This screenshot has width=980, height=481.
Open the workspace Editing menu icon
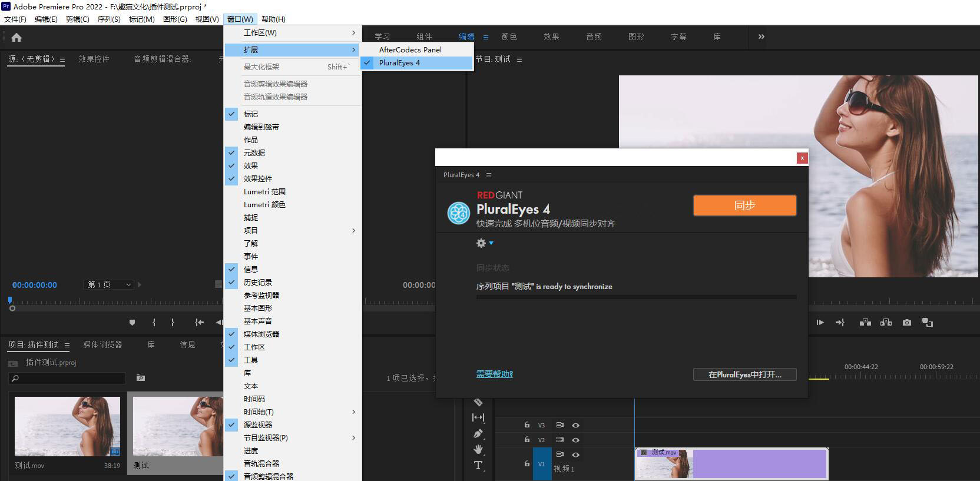coord(486,37)
